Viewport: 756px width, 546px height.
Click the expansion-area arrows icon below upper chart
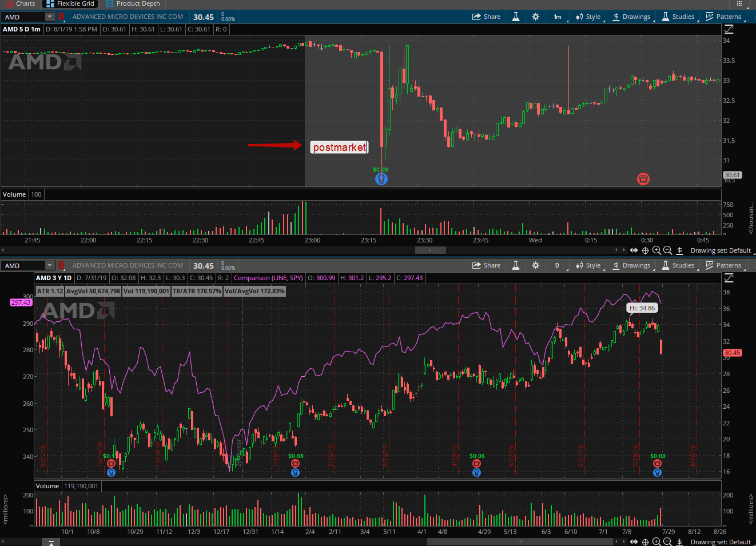634,250
